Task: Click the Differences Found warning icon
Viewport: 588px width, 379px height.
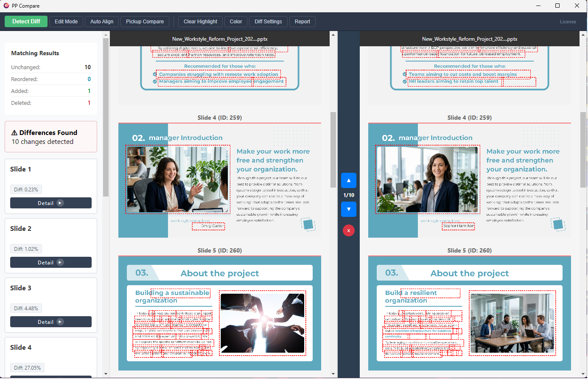Action: click(x=14, y=133)
